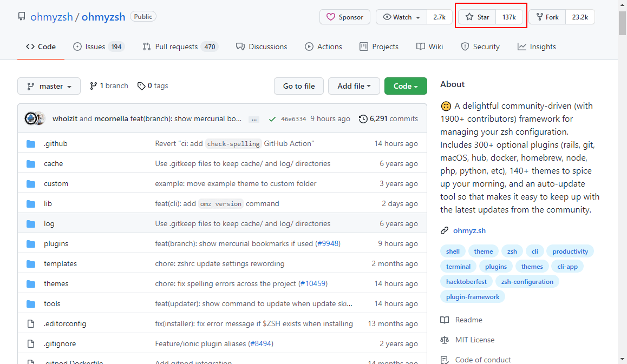
Task: Click the 2.7k watchers count
Action: click(x=440, y=17)
